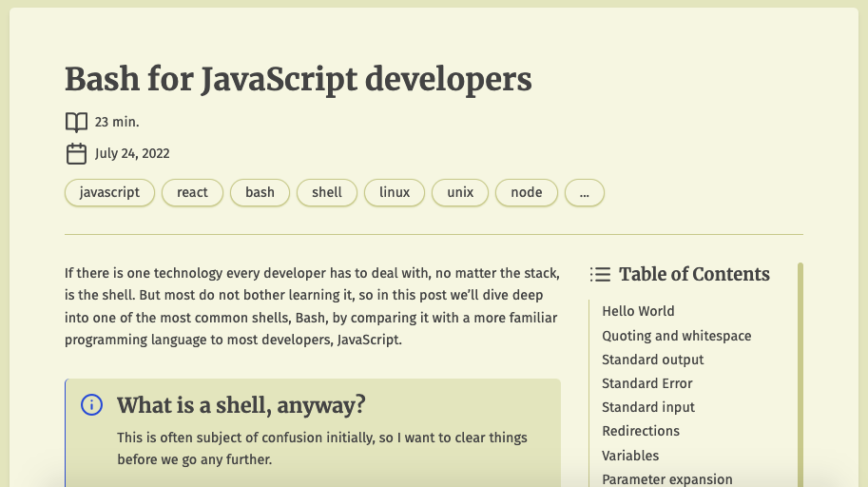Open the linux tag
The width and height of the screenshot is (868, 487).
click(x=395, y=192)
